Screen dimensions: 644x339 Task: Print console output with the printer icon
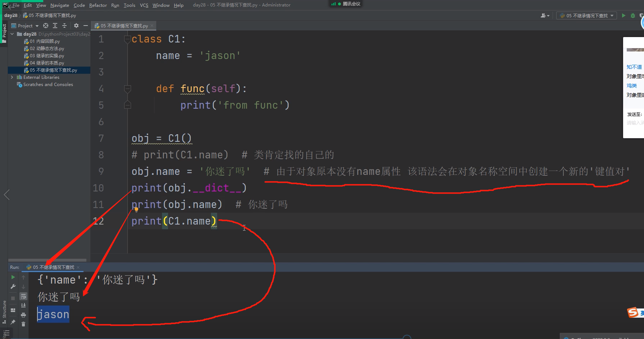tap(23, 315)
